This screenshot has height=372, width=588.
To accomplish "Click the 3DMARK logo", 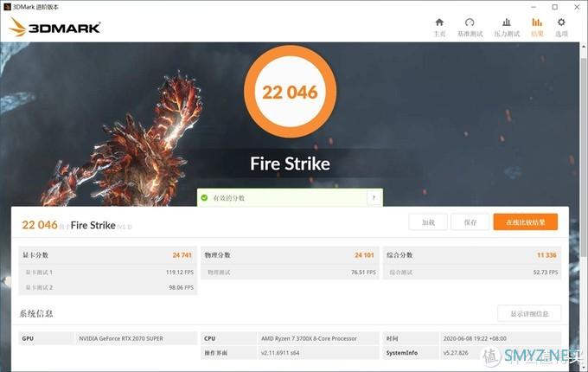I will pyautogui.click(x=54, y=27).
